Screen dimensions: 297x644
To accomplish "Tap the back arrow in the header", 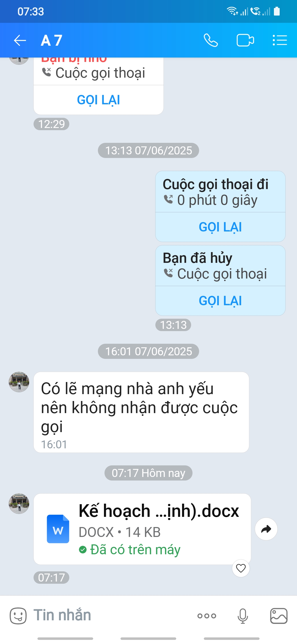I will (20, 40).
